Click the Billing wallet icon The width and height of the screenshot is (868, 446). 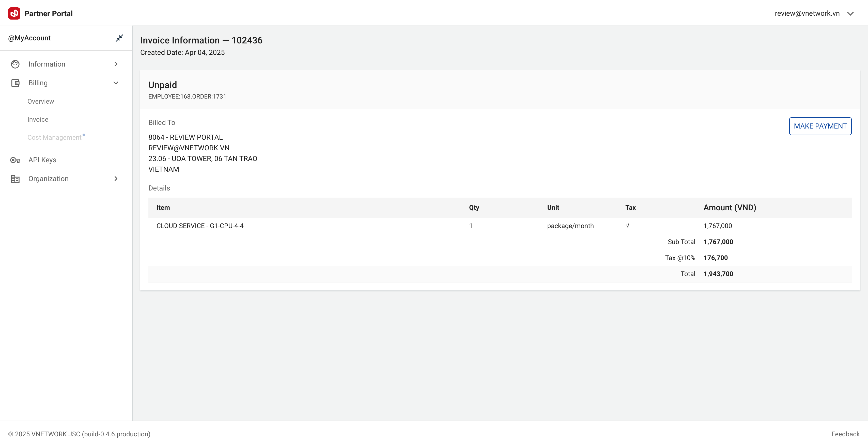point(15,83)
